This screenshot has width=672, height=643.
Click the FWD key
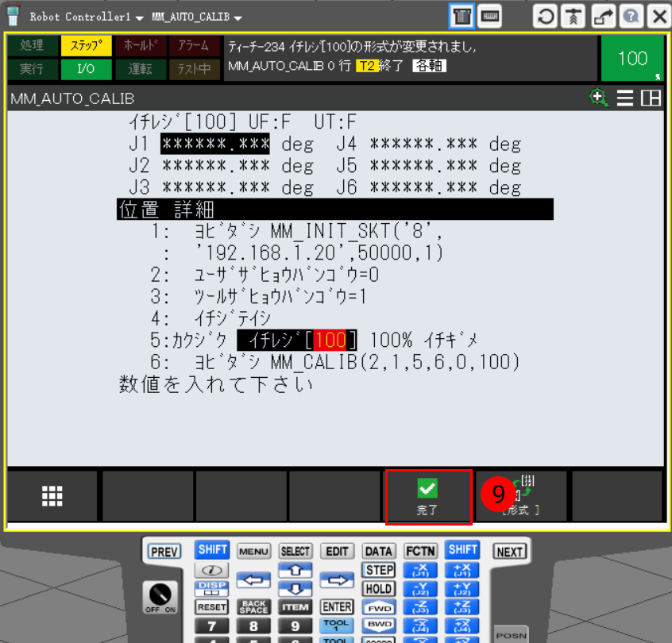point(379,607)
